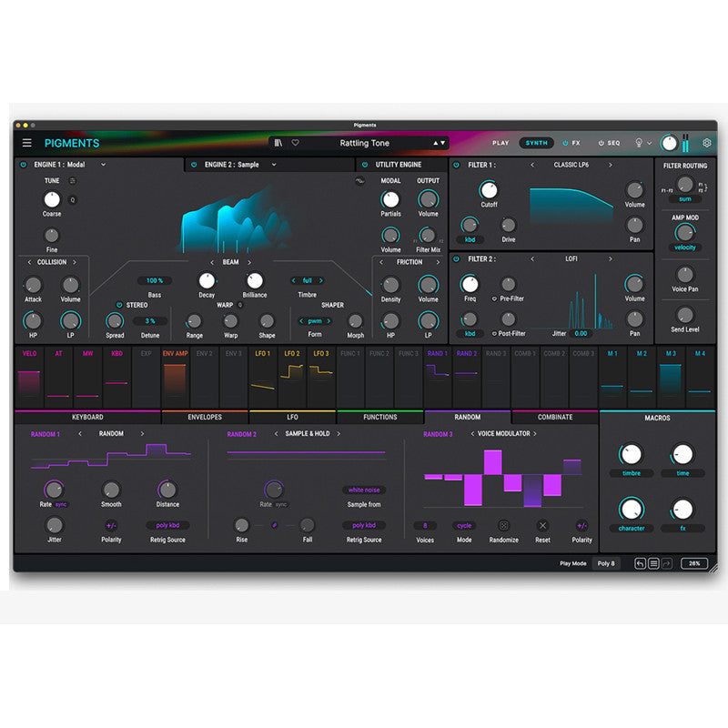Enable Pre-Filter radio option
Screen dimensions: 728x728
tap(494, 299)
